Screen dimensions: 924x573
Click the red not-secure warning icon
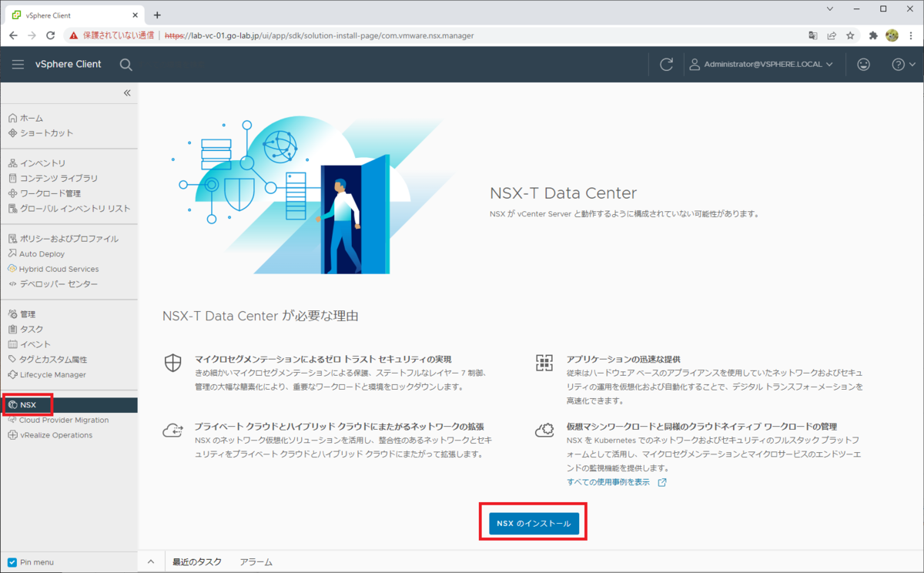click(x=74, y=35)
